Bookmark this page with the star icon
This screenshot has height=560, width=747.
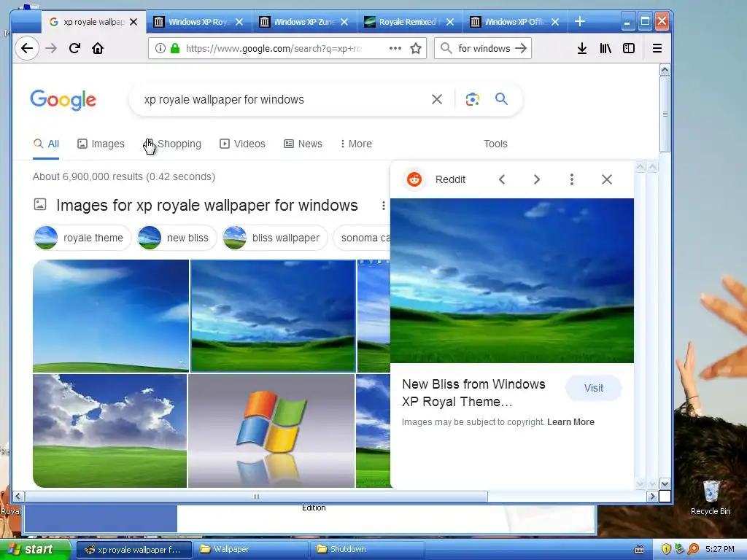click(x=416, y=48)
